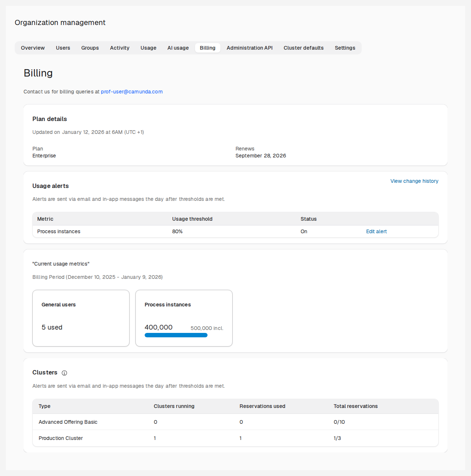The width and height of the screenshot is (471, 476).
Task: Click the Reservations used column header
Action: pos(262,406)
